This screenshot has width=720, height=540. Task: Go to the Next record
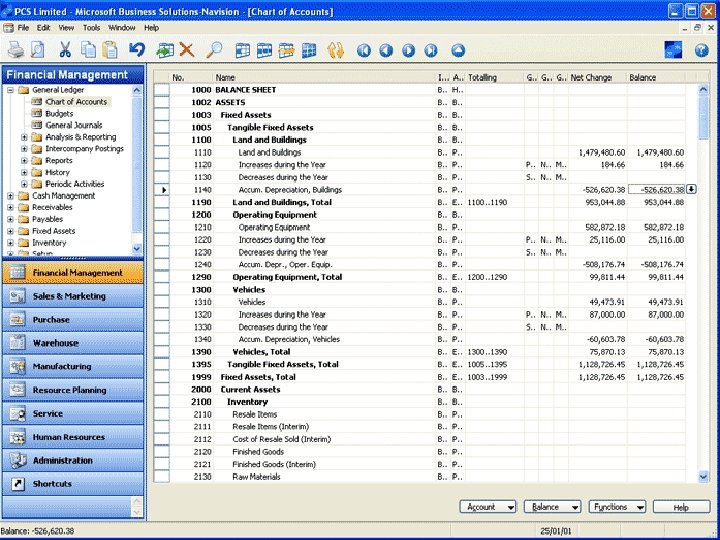tap(408, 50)
